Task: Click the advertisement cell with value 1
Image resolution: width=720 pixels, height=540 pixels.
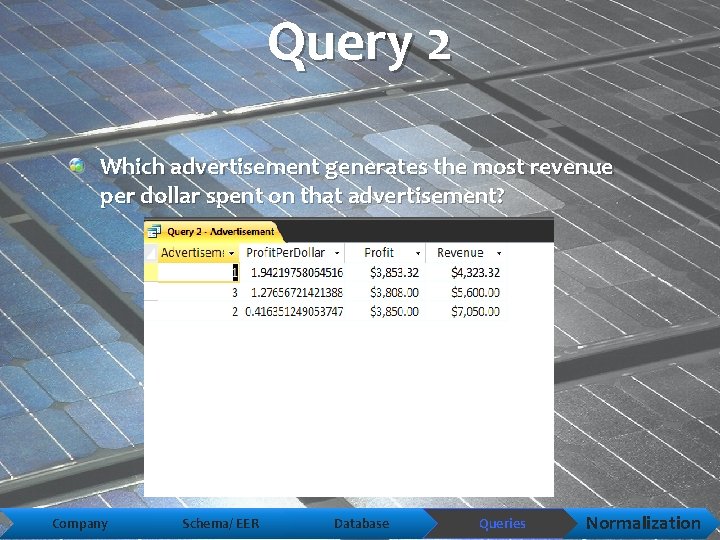Action: tap(198, 272)
